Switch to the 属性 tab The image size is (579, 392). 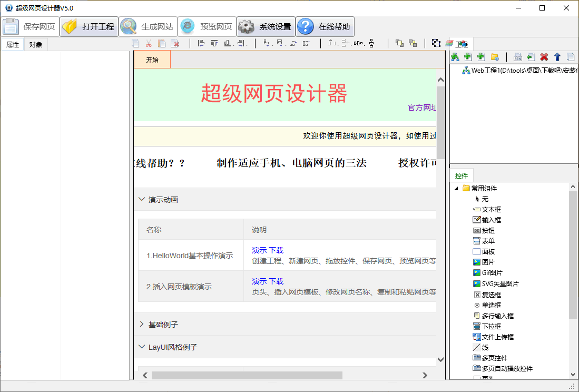[13, 44]
